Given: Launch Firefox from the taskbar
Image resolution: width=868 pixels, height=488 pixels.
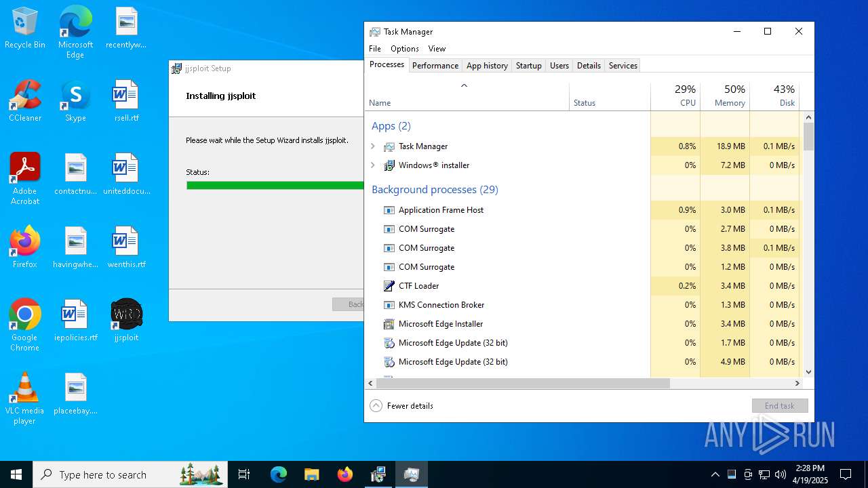Looking at the screenshot, I should (344, 474).
